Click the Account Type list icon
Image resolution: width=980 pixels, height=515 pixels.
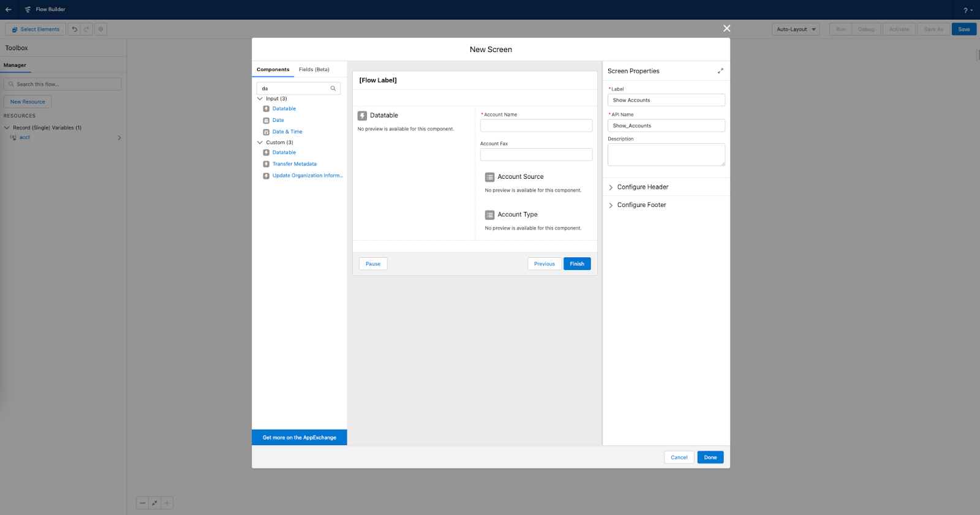pyautogui.click(x=490, y=215)
